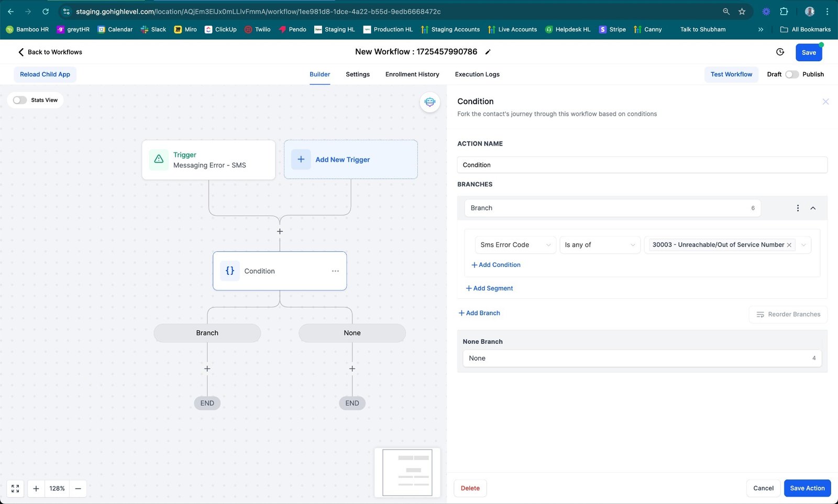838x504 pixels.
Task: Open the Execution Logs tab
Action: point(477,74)
